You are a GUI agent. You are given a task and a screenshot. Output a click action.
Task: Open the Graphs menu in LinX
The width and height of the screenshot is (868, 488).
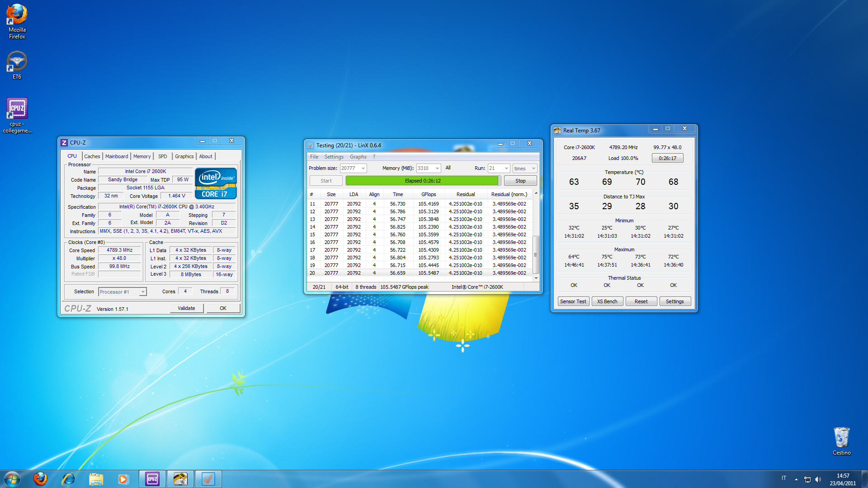[358, 157]
